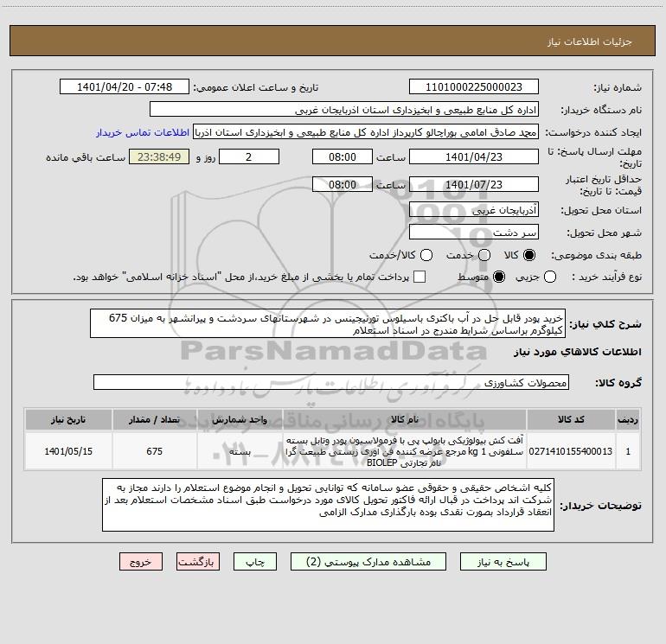The height and width of the screenshot is (644, 666).
Task: Click product code 0271410155400013 cell
Action: coord(571,451)
